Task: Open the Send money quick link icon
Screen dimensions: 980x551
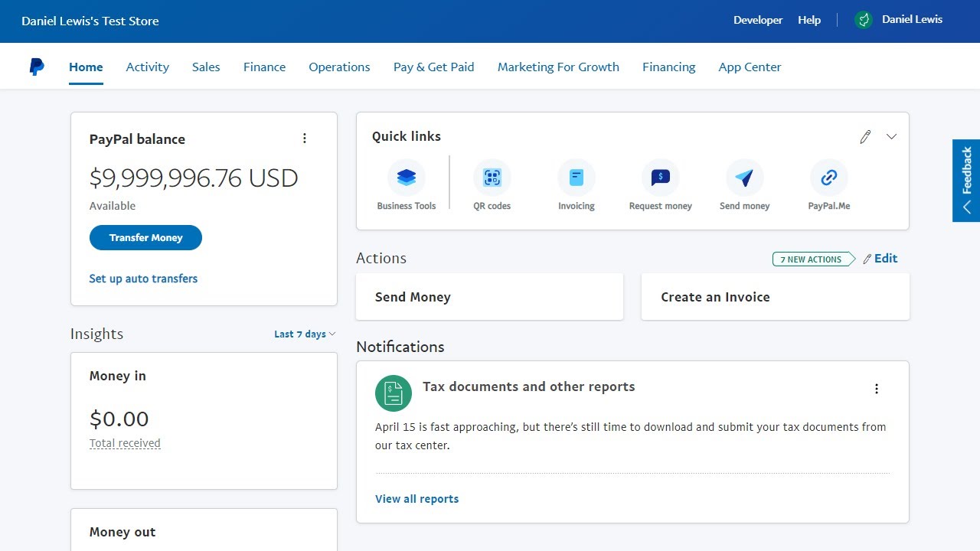Action: (x=745, y=178)
